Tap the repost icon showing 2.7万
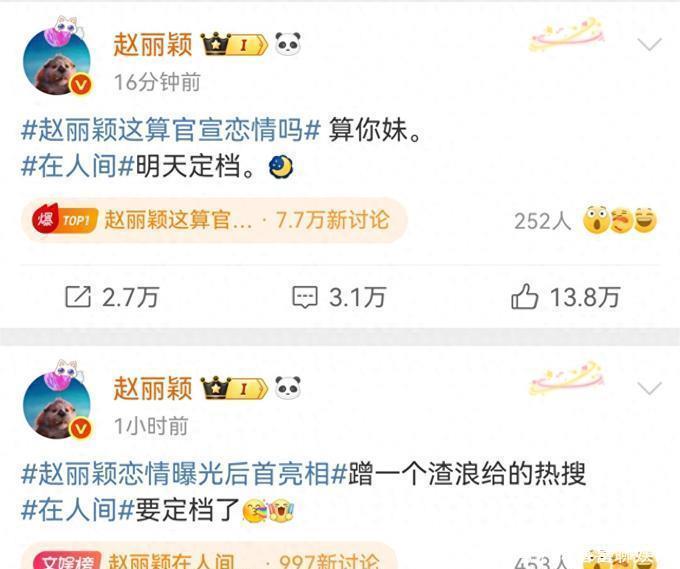 click(78, 297)
